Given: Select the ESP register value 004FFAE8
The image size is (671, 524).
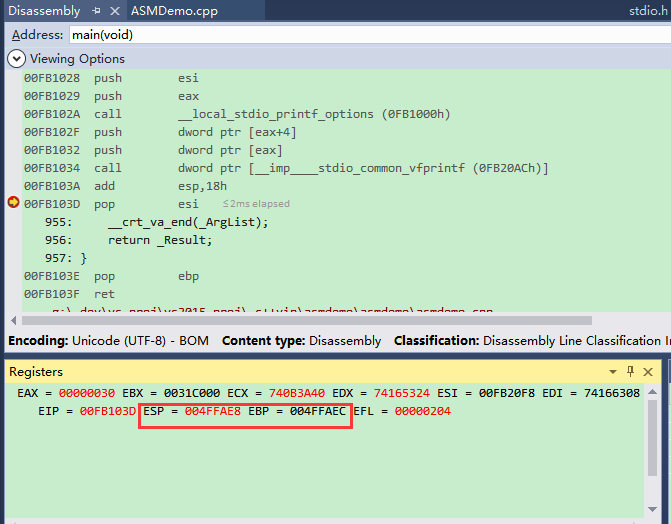Looking at the screenshot, I should click(212, 411).
